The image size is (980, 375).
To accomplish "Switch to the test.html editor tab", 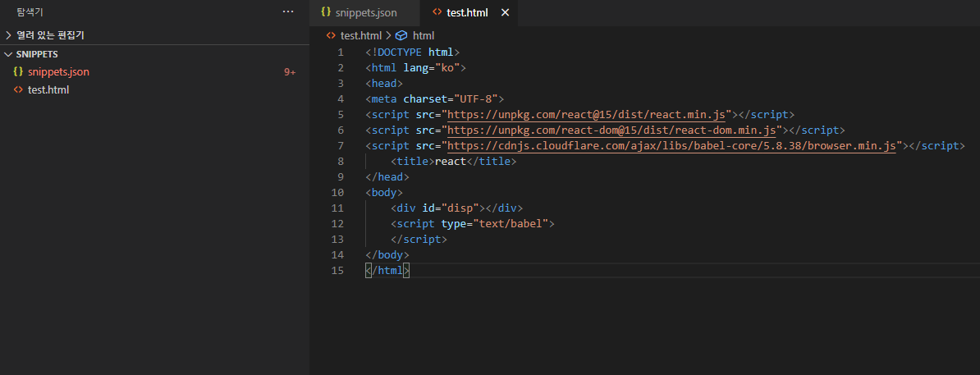I will click(x=467, y=12).
